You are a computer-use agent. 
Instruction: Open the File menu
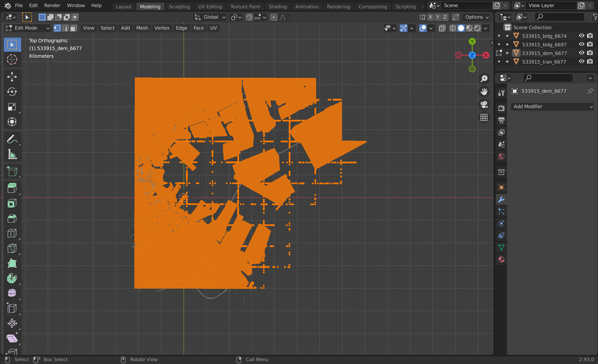click(x=18, y=5)
